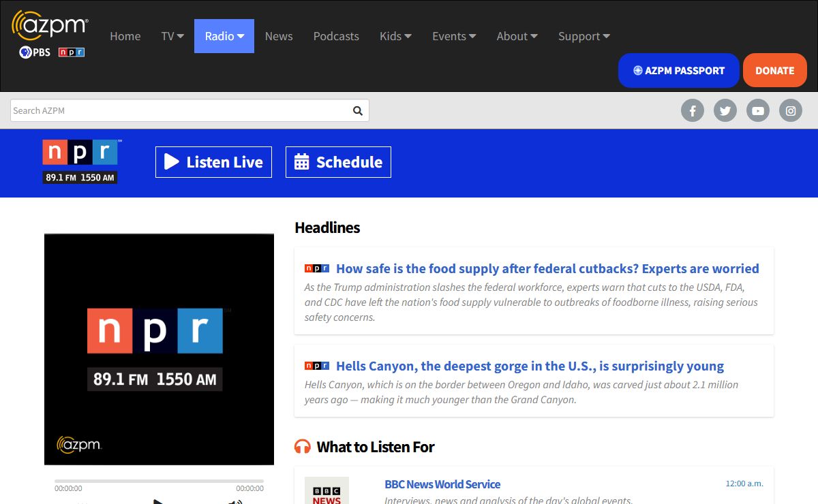This screenshot has height=504, width=818.
Task: Open AZPM Facebook page icon
Action: point(693,110)
